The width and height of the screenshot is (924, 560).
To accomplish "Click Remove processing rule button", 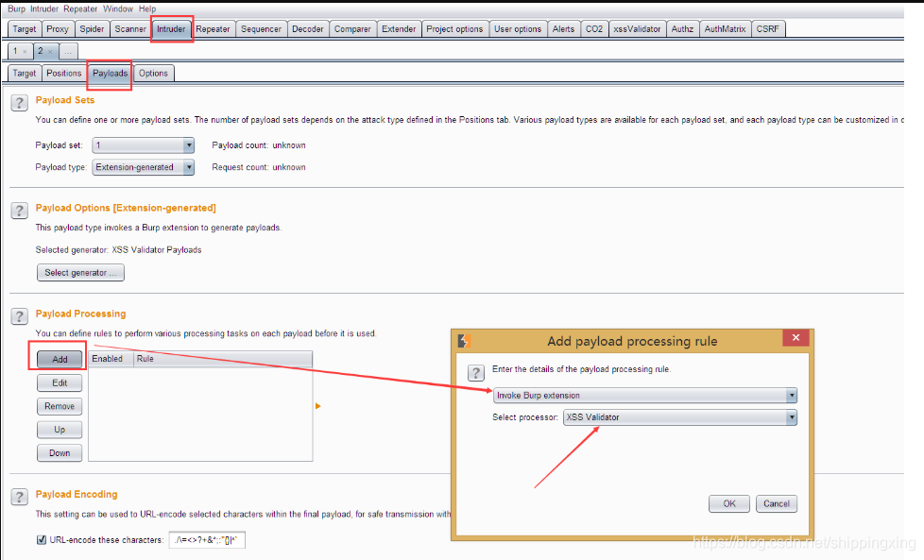I will click(60, 406).
